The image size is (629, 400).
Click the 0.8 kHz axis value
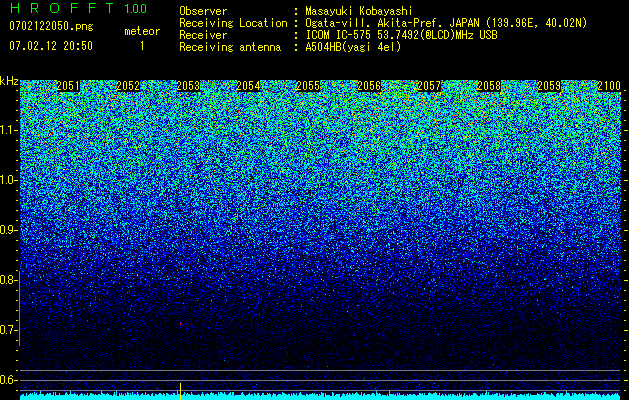(x=8, y=280)
